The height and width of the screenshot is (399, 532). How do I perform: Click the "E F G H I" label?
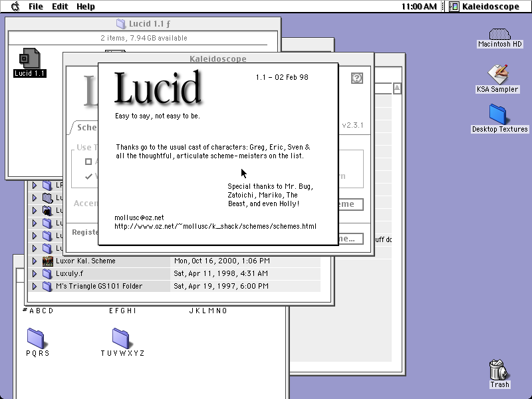tap(122, 311)
